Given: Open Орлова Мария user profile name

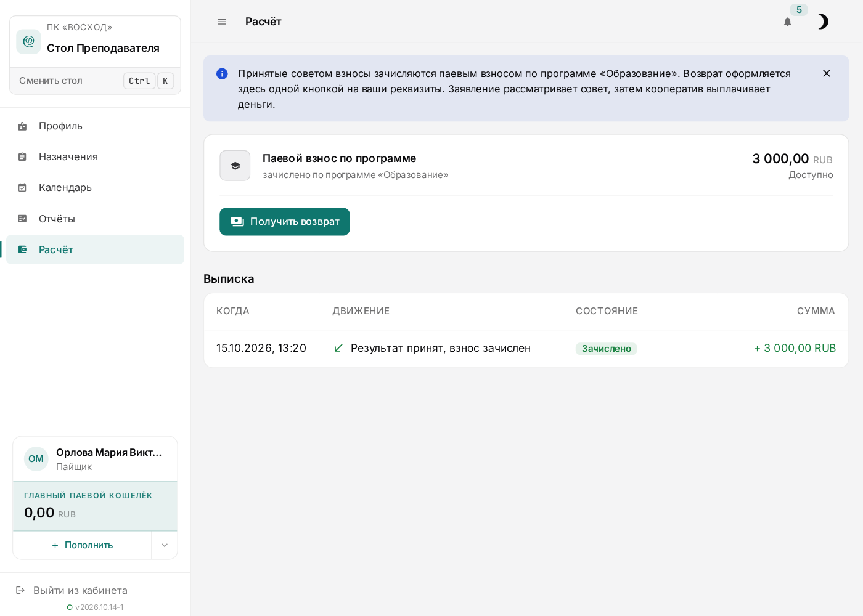Looking at the screenshot, I should click(x=109, y=452).
